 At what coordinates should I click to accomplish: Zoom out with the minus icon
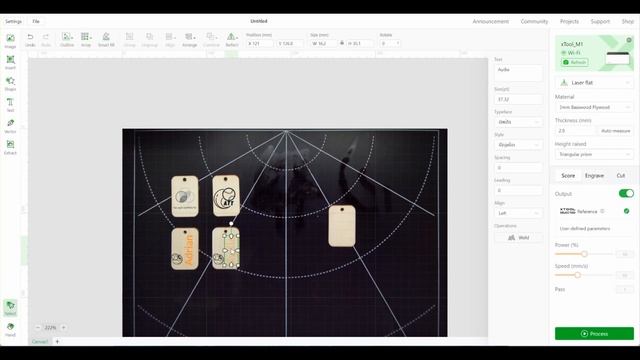[x=38, y=327]
